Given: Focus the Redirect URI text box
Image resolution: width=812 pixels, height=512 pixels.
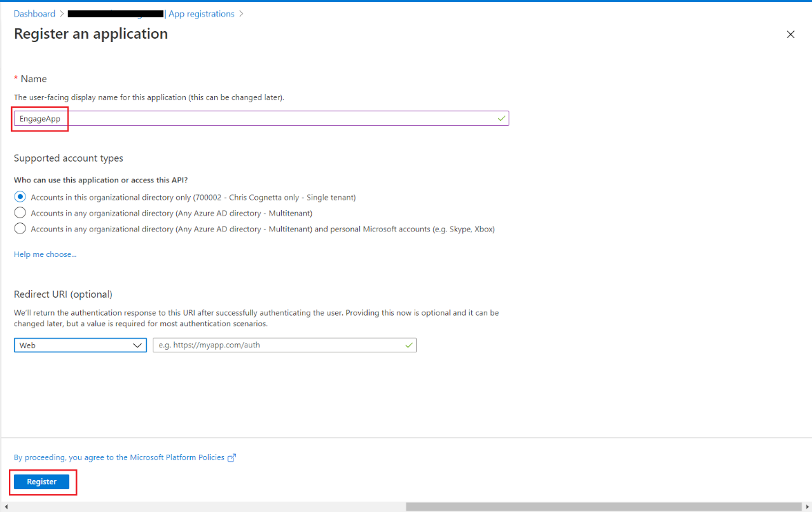Looking at the screenshot, I should click(x=276, y=345).
